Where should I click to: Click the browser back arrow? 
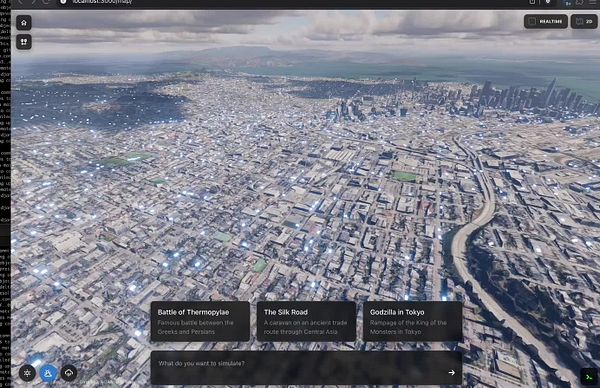(21, 2)
